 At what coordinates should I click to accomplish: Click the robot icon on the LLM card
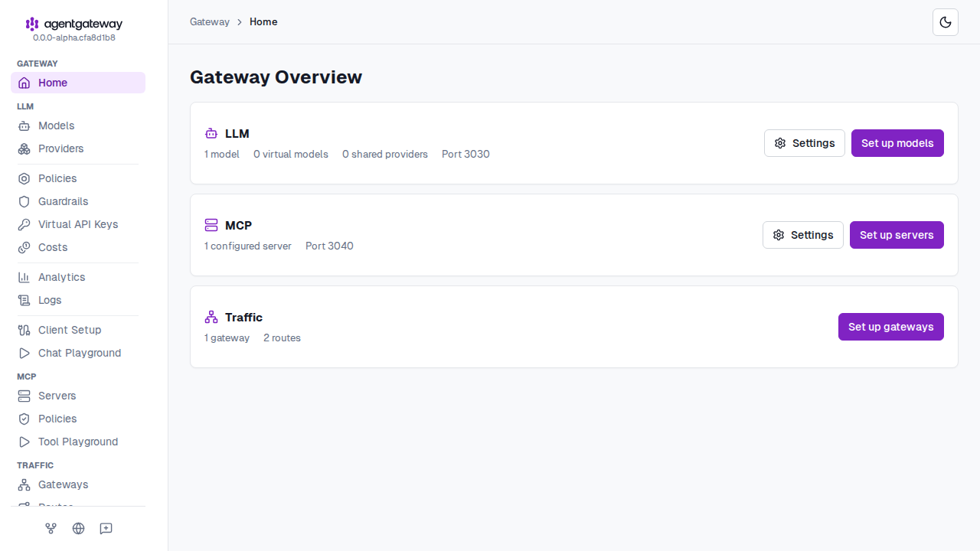[211, 134]
